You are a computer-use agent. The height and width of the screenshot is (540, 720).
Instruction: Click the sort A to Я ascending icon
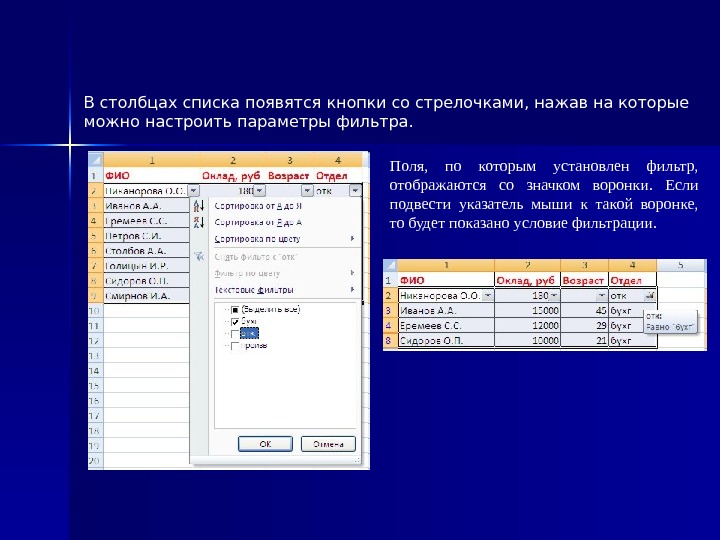pyautogui.click(x=199, y=206)
